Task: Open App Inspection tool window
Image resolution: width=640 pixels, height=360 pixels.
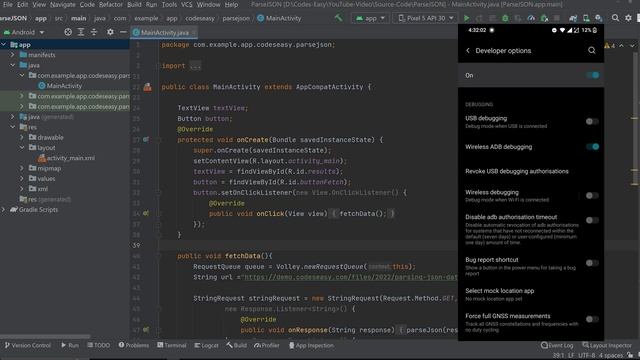Action: [311, 345]
